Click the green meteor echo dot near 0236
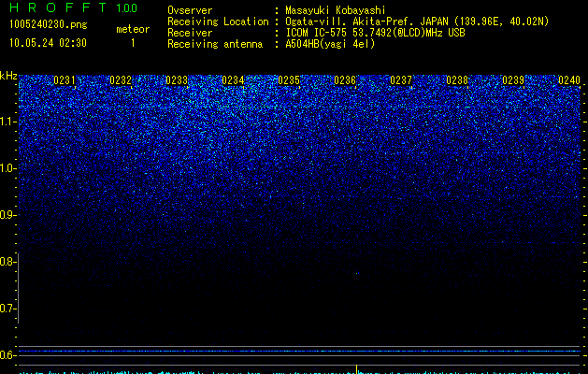 [357, 273]
